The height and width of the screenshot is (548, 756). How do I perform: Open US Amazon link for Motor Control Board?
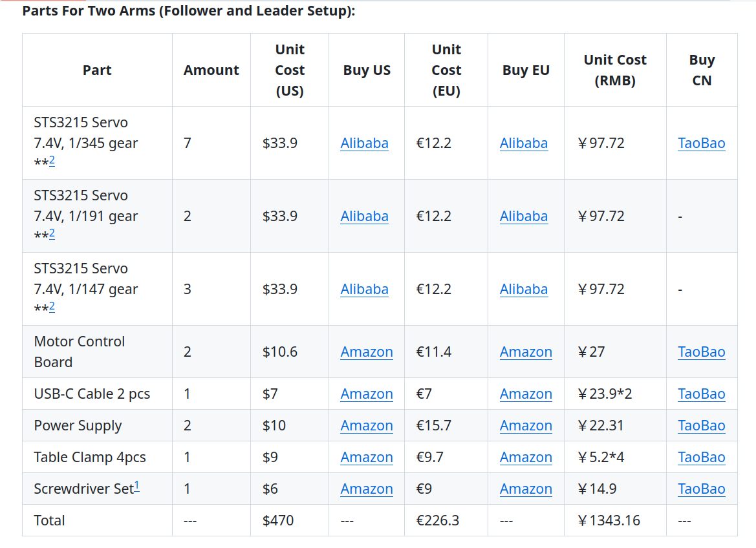(367, 352)
